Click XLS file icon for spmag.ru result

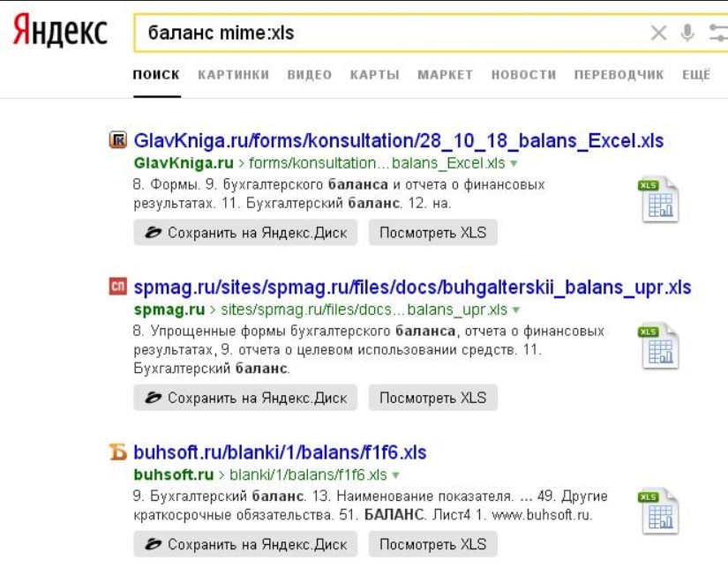click(658, 347)
